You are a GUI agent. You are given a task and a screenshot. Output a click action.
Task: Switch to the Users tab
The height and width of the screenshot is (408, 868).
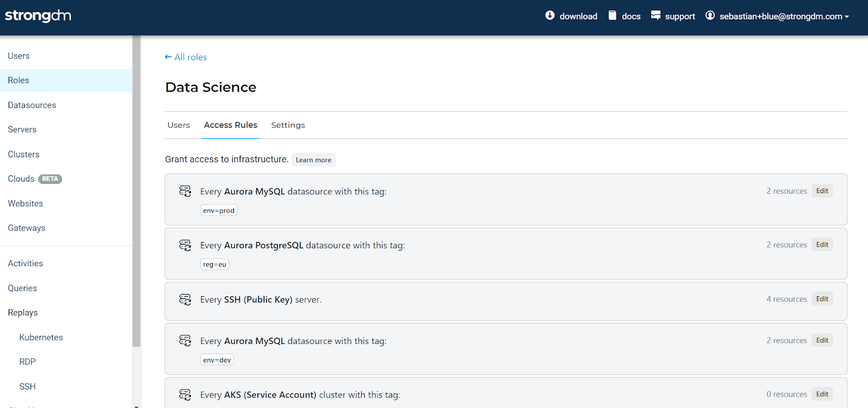point(178,125)
